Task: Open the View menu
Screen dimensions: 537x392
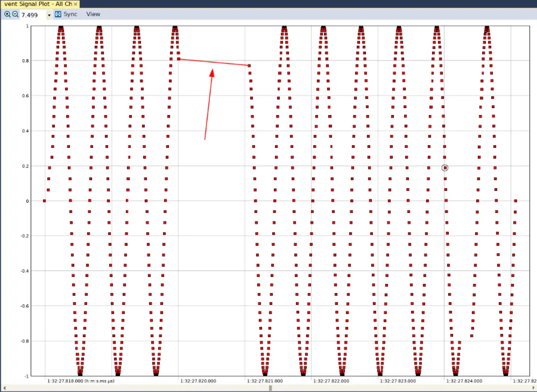Action: click(x=93, y=14)
